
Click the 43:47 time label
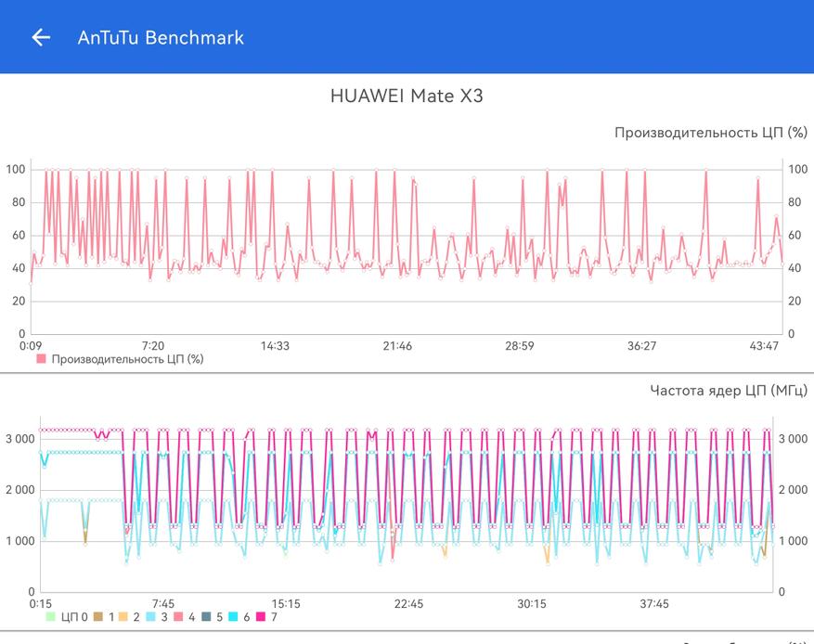coord(764,345)
